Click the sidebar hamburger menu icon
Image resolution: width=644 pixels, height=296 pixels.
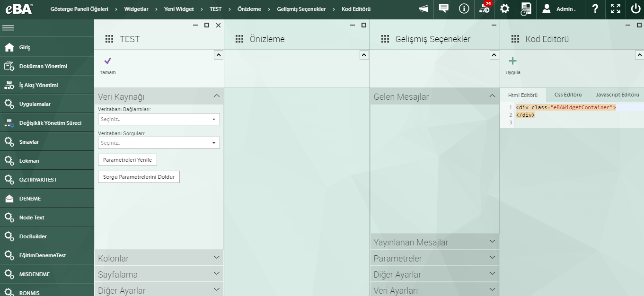(8, 27)
